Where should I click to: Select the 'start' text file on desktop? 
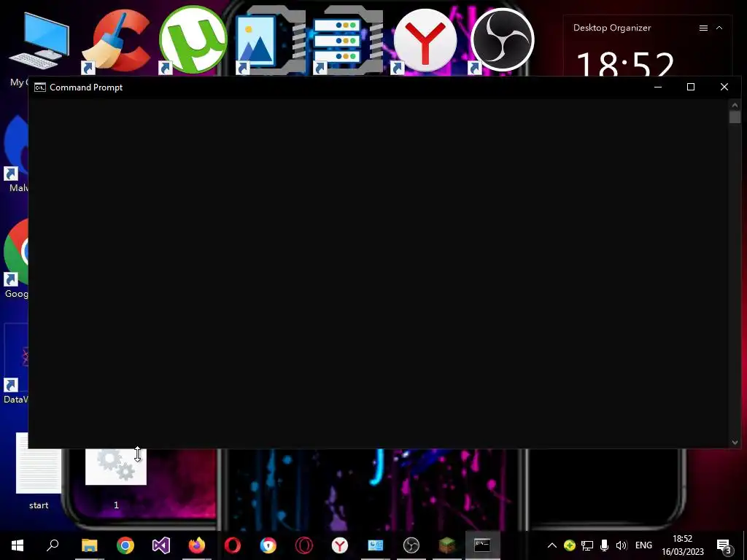[39, 470]
